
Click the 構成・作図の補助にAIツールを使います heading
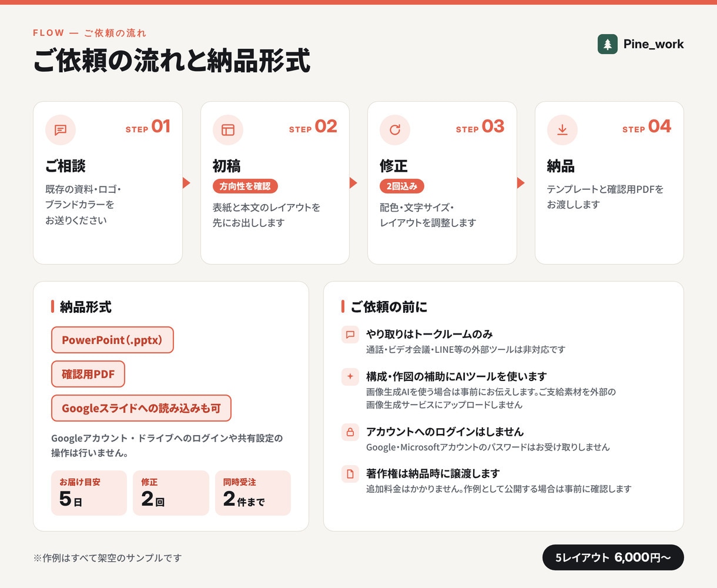[457, 377]
